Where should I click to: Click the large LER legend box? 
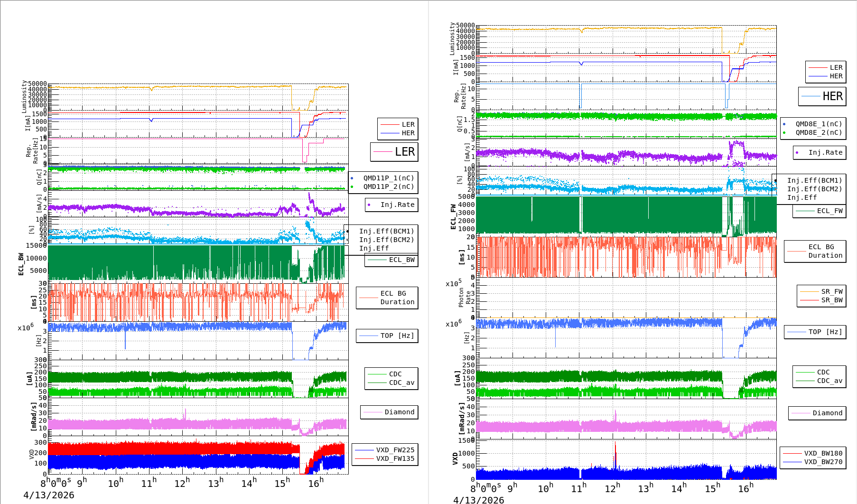[x=394, y=152]
